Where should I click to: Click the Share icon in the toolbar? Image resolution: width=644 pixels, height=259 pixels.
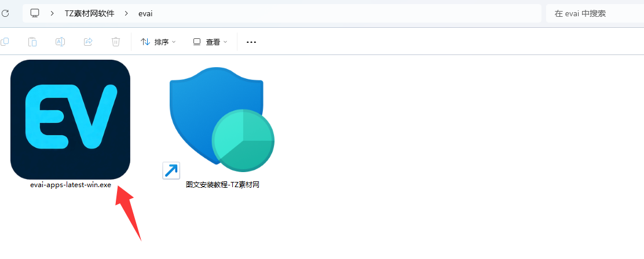point(88,42)
